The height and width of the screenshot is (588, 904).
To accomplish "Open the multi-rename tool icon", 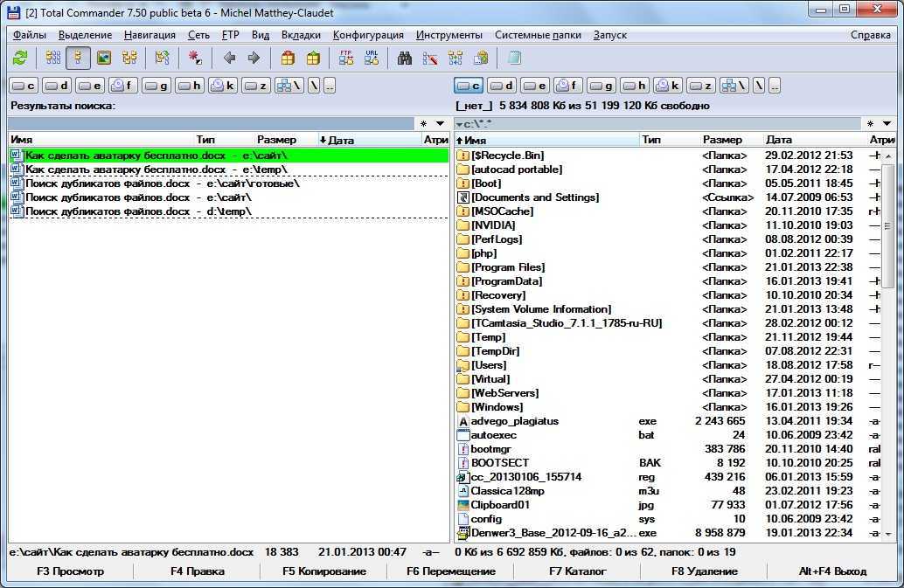I will (430, 58).
